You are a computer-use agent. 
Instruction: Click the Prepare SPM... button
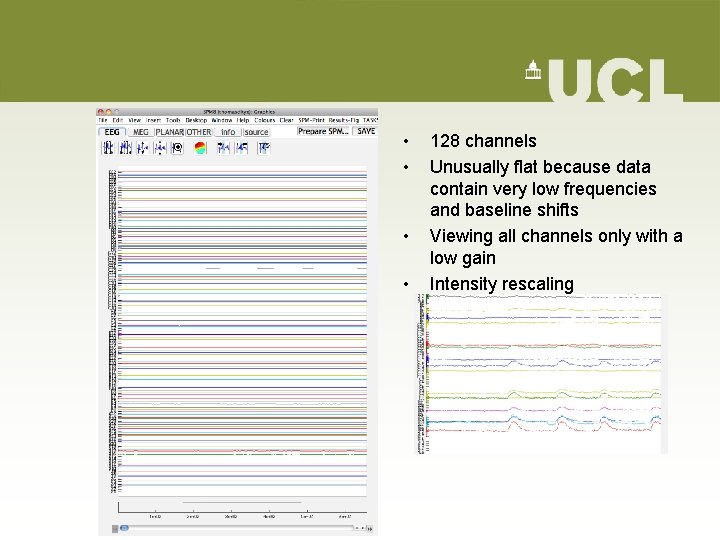tap(323, 131)
